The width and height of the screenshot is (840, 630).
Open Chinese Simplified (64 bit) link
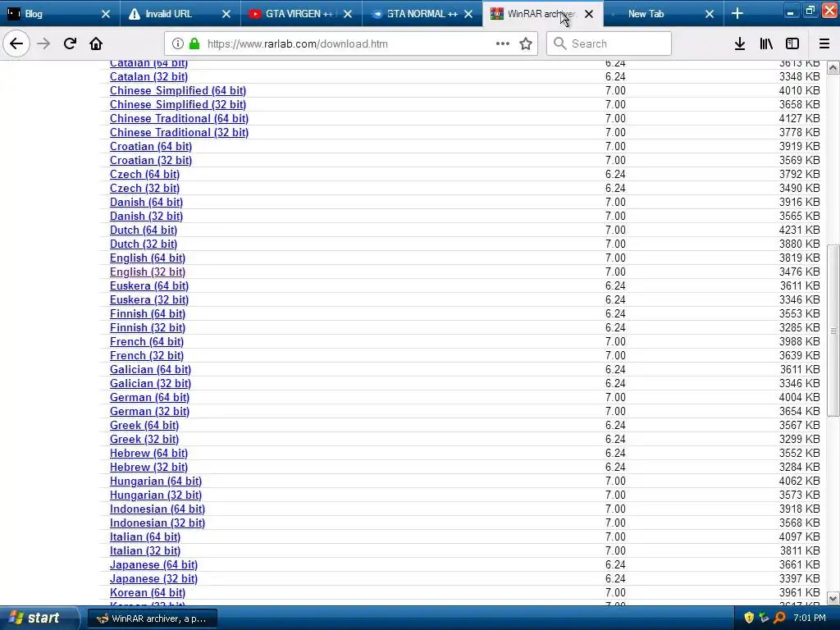(178, 90)
